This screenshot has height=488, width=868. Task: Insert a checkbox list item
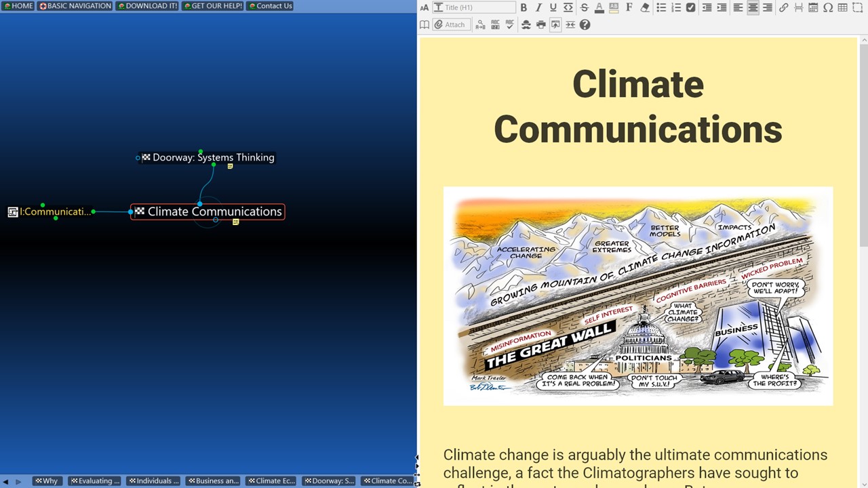690,7
